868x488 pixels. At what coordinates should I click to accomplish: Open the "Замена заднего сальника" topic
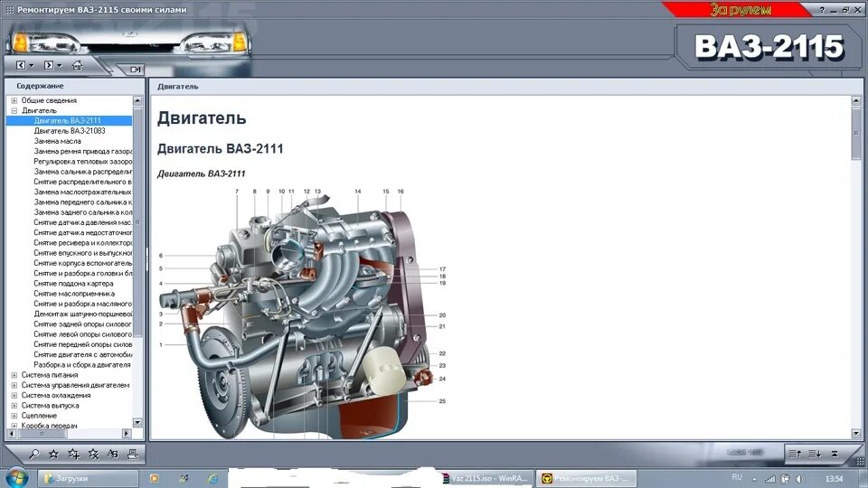(82, 212)
